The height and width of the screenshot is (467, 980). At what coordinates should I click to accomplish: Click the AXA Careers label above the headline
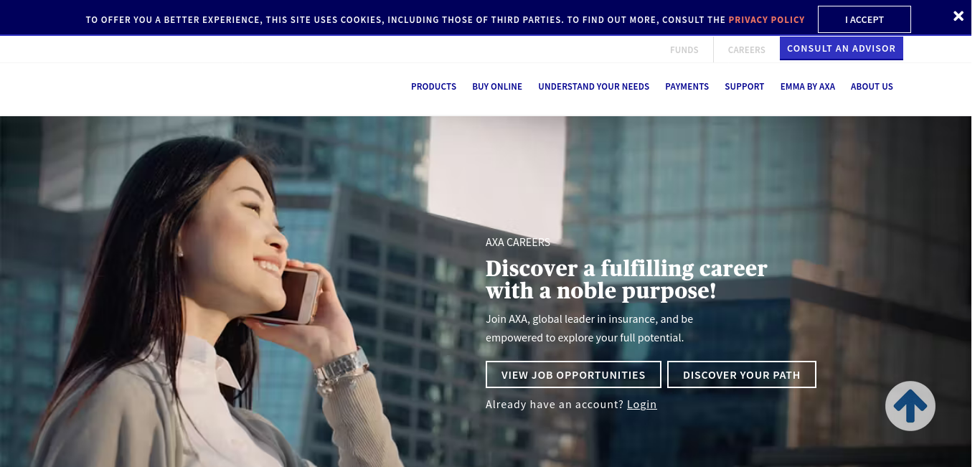pyautogui.click(x=518, y=242)
